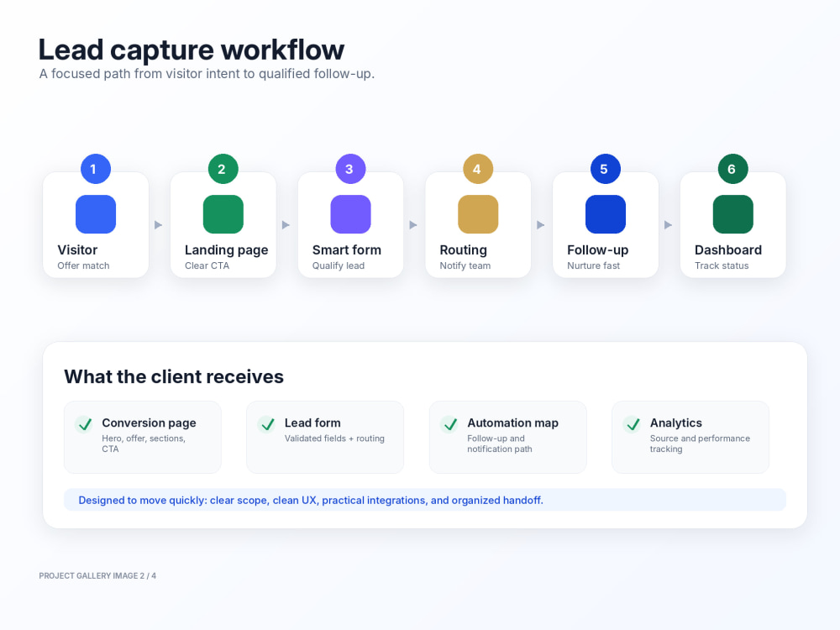Click the 'Lead capture workflow' title
840x630 pixels.
coord(192,50)
